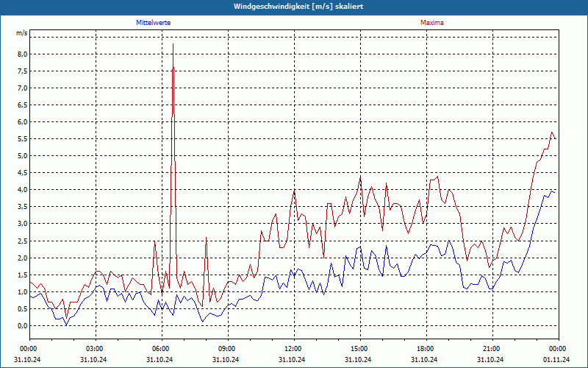588x368 pixels.
Task: Click the 15:00 time axis label
Action: (360, 349)
